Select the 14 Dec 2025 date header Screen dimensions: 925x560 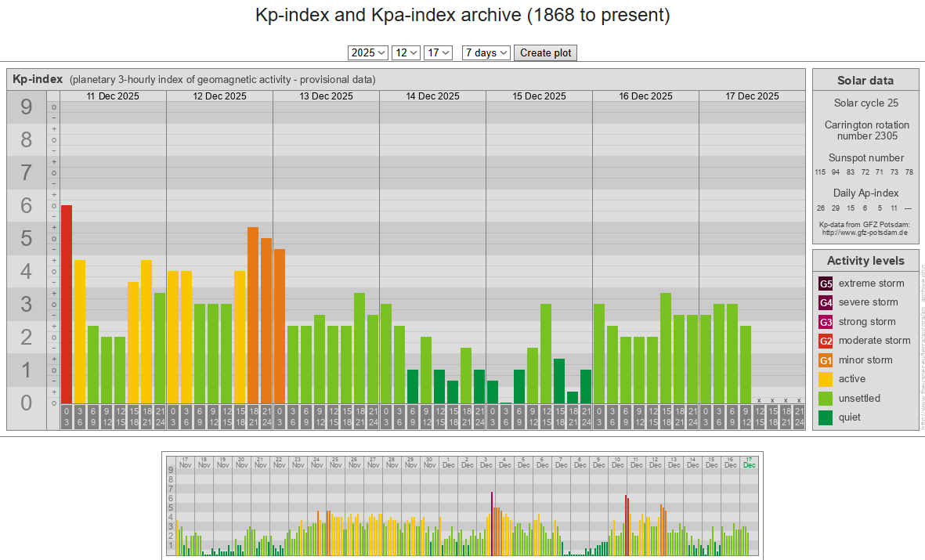[x=432, y=96]
